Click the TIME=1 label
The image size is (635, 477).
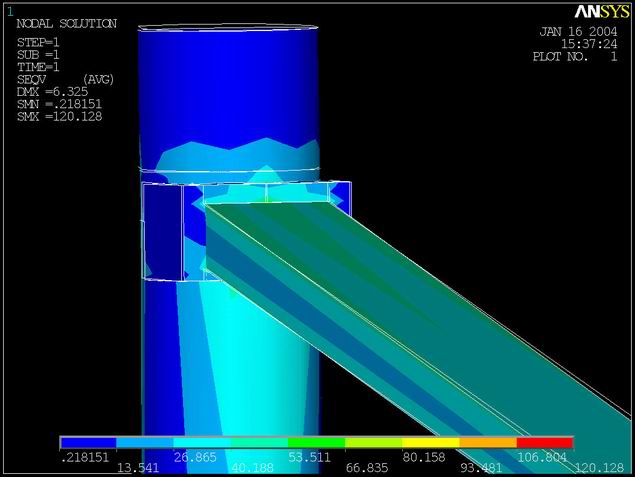[38, 67]
